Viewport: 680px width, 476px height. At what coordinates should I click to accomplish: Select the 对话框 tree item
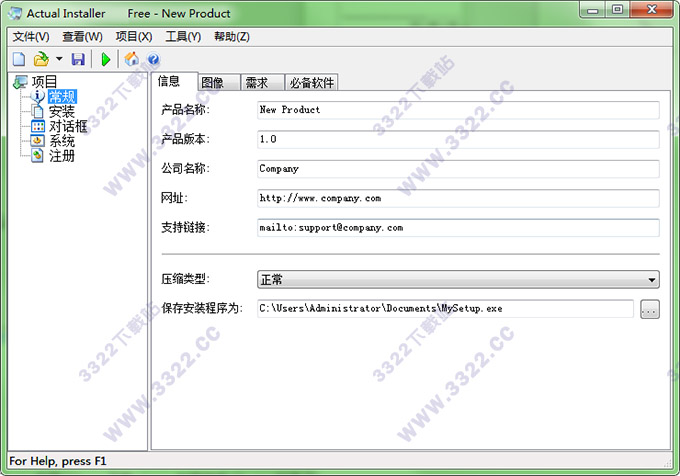click(68, 126)
